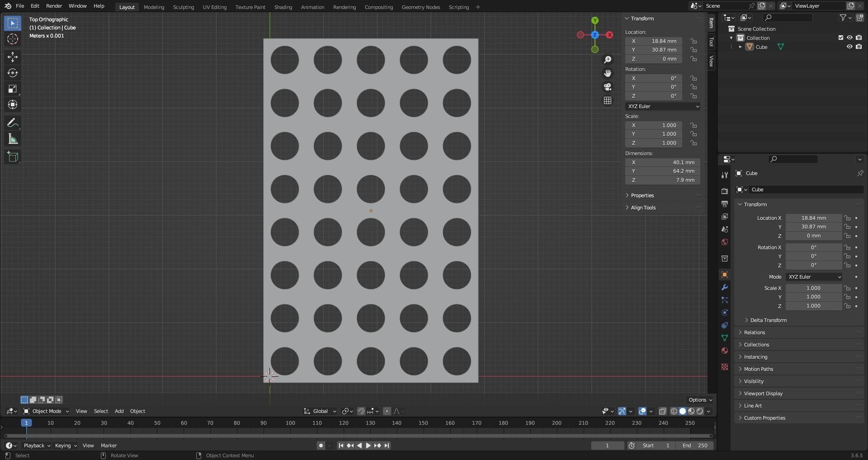Click the current frame marker at 1
This screenshot has width=868, height=460.
[x=26, y=423]
